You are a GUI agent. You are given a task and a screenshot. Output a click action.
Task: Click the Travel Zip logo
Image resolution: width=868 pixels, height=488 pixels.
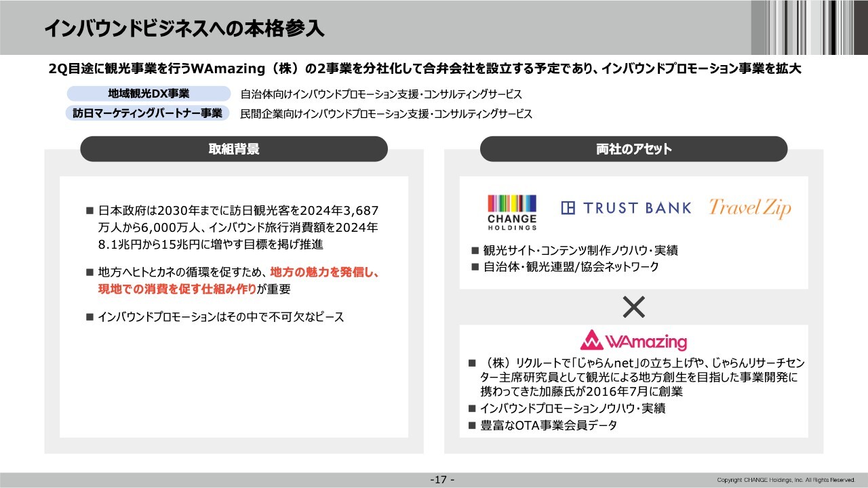coord(750,208)
